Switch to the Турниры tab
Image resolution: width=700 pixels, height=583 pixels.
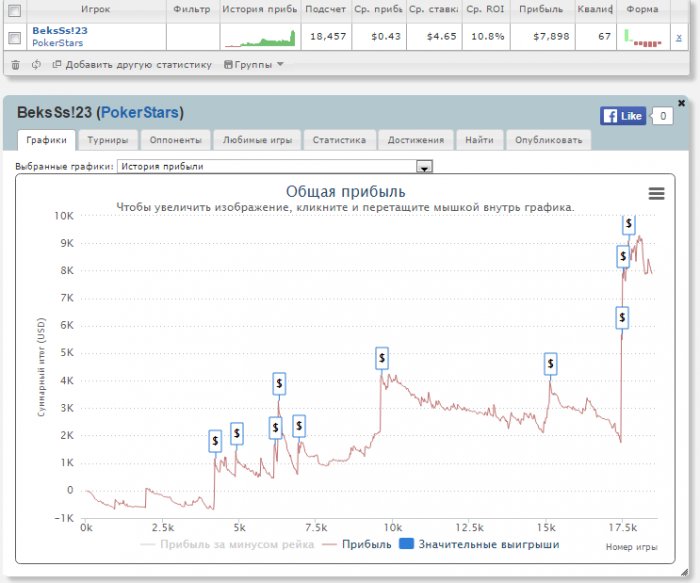[x=108, y=140]
